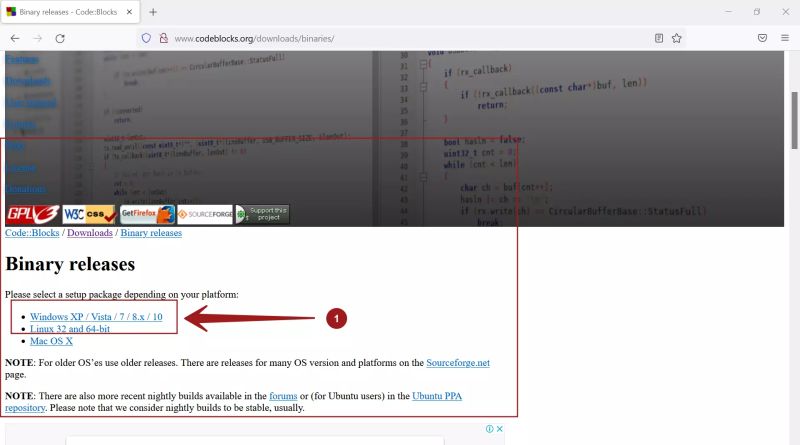The width and height of the screenshot is (800, 445).
Task: Click Support this project badge
Action: pos(262,214)
